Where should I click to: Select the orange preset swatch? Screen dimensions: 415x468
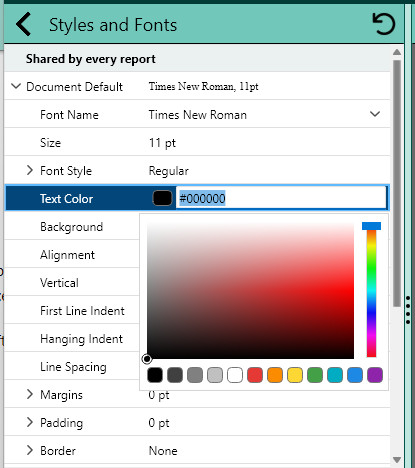coord(275,375)
